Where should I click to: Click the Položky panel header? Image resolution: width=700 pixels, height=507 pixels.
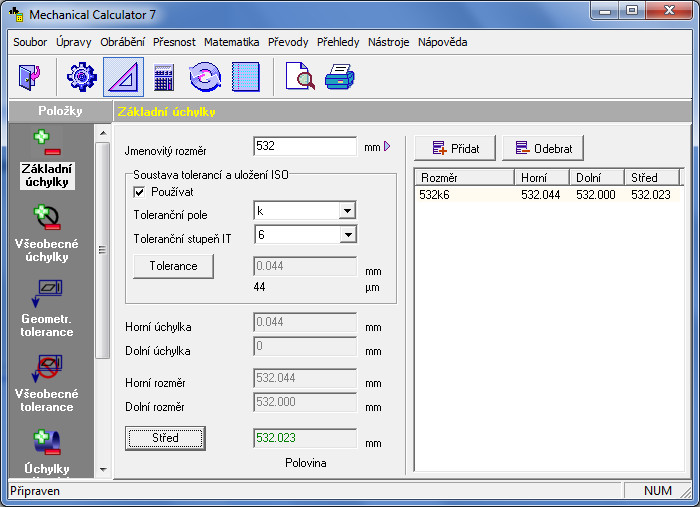tap(60, 111)
